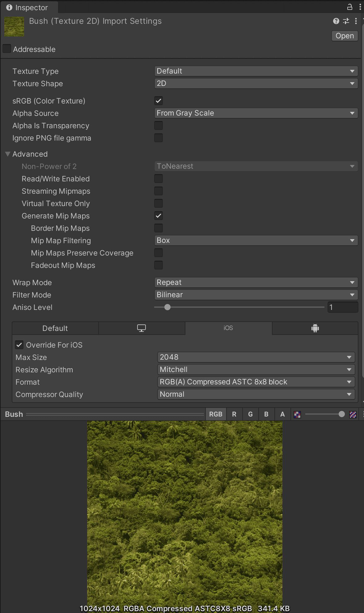
Task: Collapse the Advanced section
Action: (8, 154)
